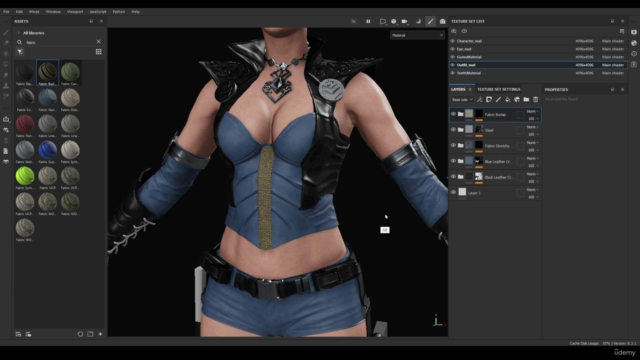Open the History icon on right sidebar
Image resolution: width=640 pixels, height=360 pixels.
634,53
